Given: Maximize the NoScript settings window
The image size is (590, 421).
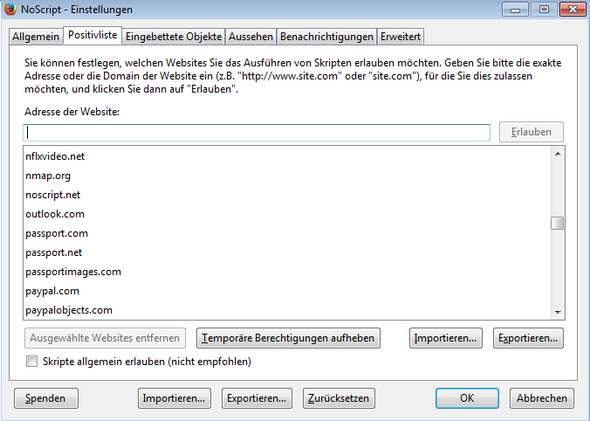Looking at the screenshot, I should click(x=544, y=9).
